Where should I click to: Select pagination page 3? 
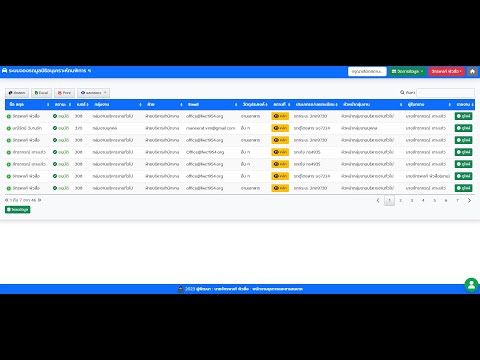pyautogui.click(x=412, y=200)
